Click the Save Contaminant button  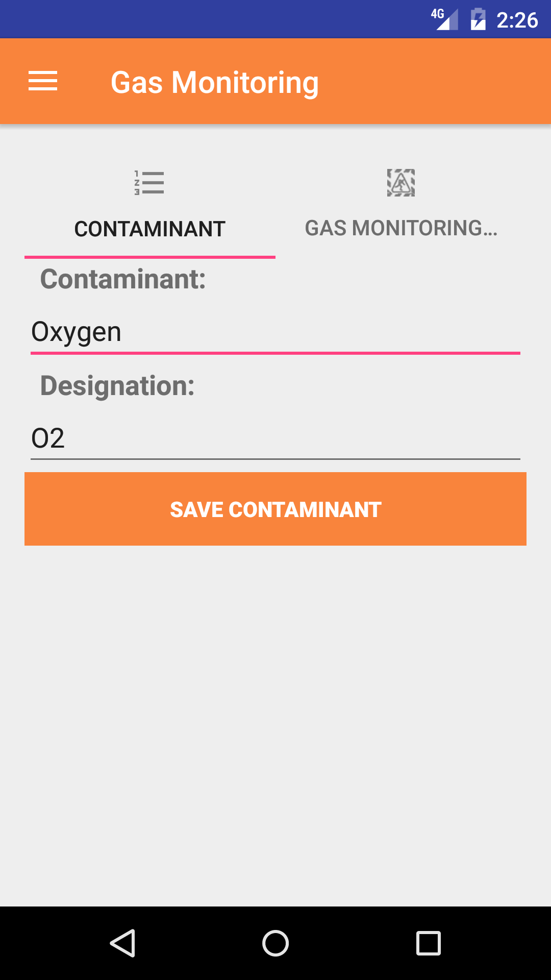coord(275,509)
